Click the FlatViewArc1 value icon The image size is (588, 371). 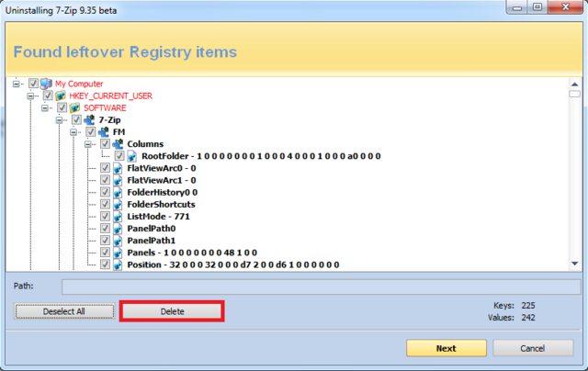pyautogui.click(x=118, y=180)
